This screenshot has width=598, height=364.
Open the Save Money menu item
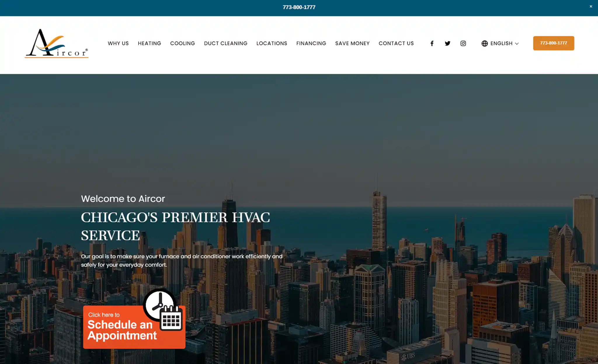(352, 43)
